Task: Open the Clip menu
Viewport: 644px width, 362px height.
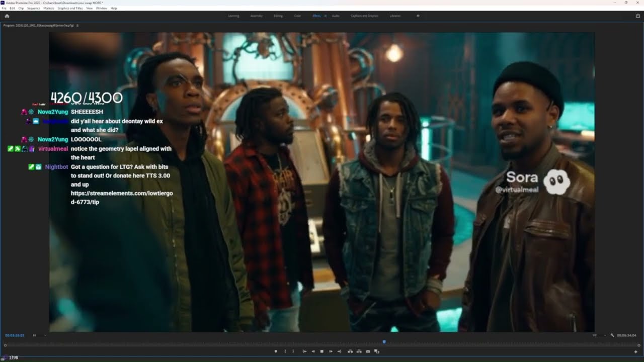Action: (21, 9)
